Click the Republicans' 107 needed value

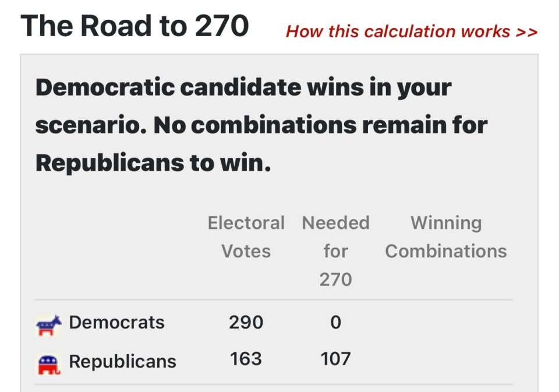(335, 359)
